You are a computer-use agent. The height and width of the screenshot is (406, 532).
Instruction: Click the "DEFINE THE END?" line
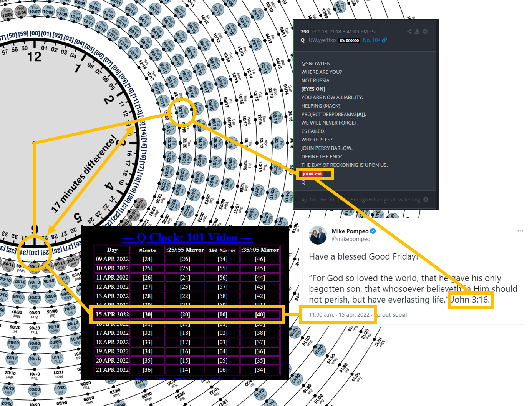point(322,156)
